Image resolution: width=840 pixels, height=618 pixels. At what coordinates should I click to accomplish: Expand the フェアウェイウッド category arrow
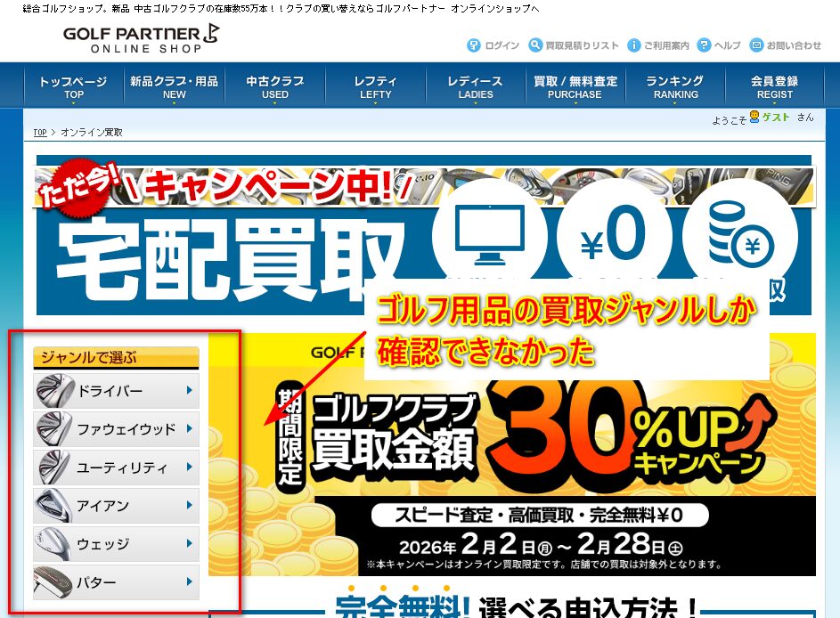pos(189,429)
